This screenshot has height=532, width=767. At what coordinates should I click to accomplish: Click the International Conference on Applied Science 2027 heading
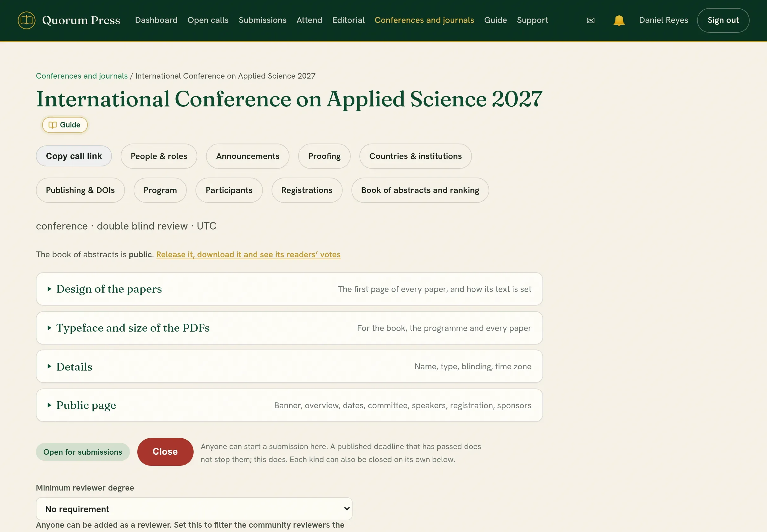coord(289,99)
